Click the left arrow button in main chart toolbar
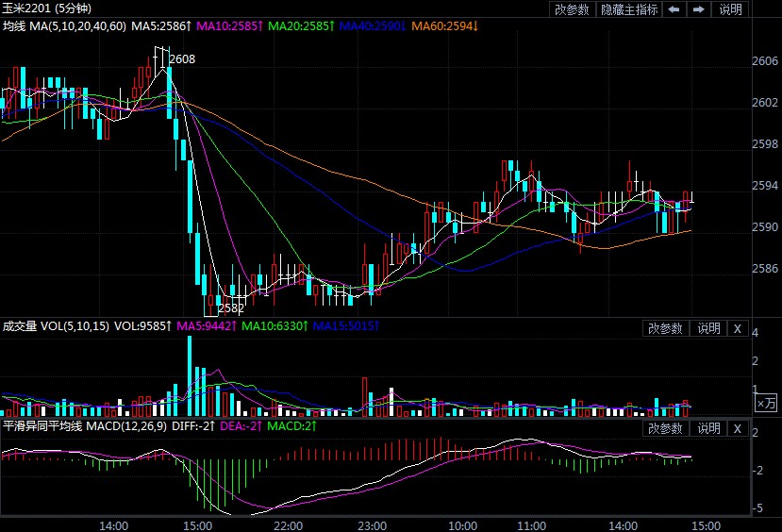Screen dimensions: 782x532 [674, 9]
